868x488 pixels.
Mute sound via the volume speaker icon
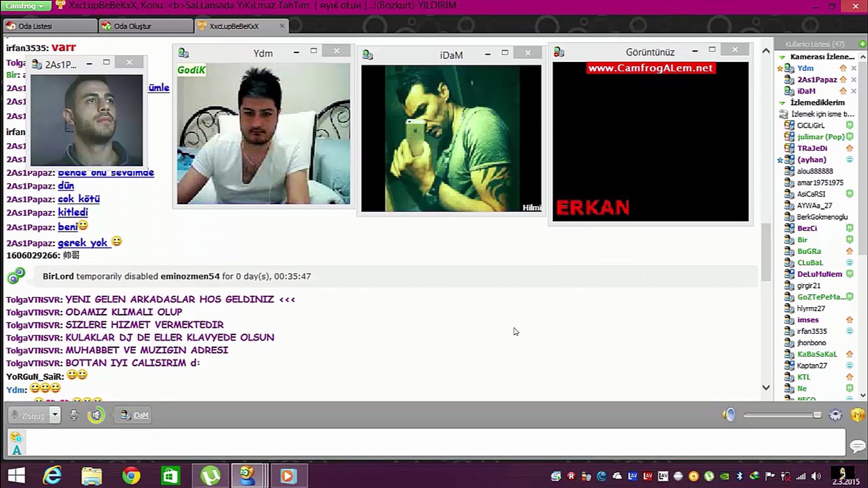coord(729,415)
